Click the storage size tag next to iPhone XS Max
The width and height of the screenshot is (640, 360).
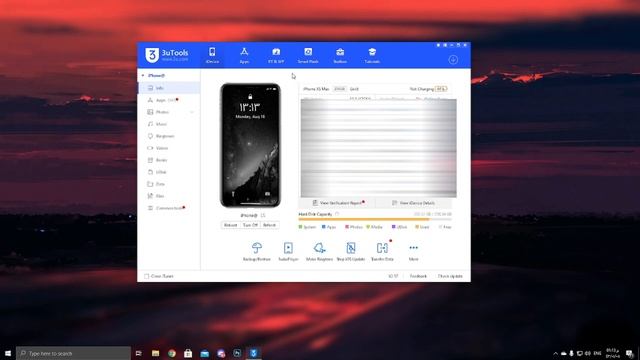pos(340,89)
